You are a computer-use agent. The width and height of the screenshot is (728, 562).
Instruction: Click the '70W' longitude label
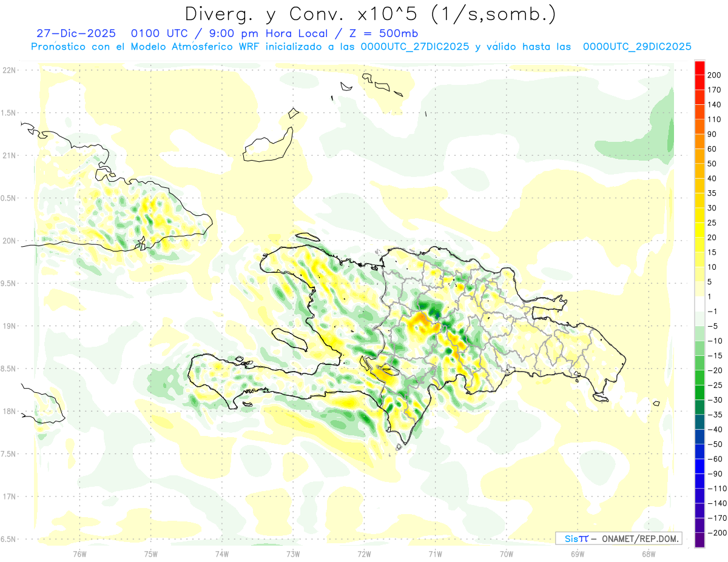(x=506, y=554)
